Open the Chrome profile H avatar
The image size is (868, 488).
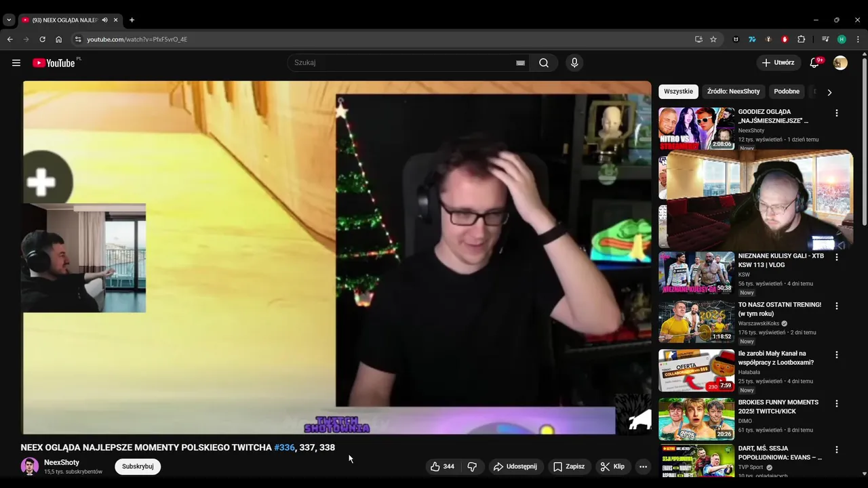(842, 39)
